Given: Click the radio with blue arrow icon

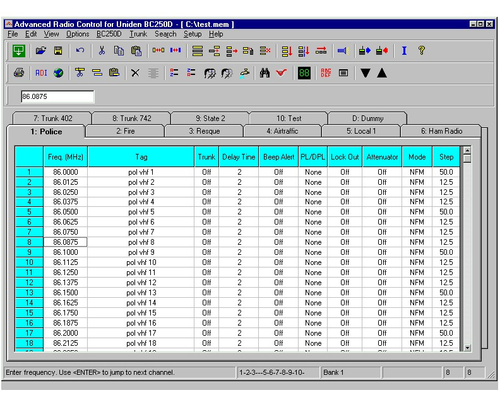Looking at the screenshot, I should [364, 51].
